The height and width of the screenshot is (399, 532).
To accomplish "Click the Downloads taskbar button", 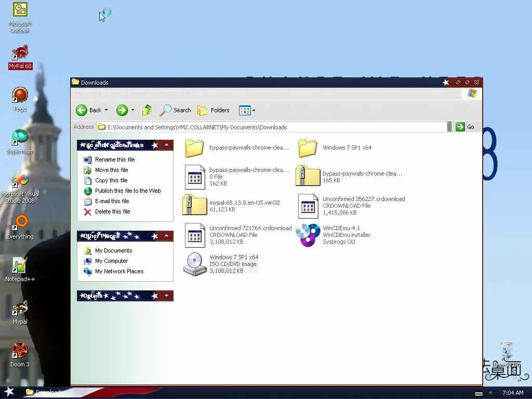I will pos(44,392).
